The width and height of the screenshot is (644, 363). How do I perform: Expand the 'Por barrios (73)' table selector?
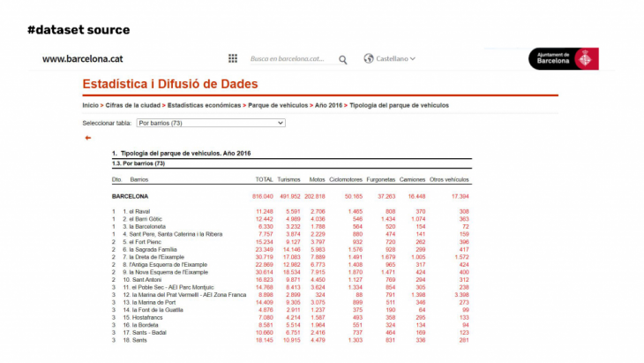pyautogui.click(x=211, y=123)
